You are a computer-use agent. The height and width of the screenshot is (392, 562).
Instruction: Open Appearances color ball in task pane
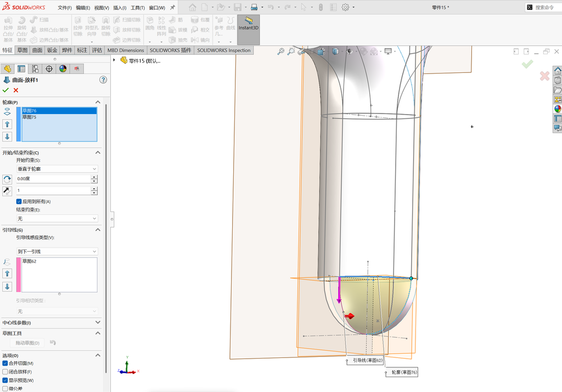coord(558,109)
